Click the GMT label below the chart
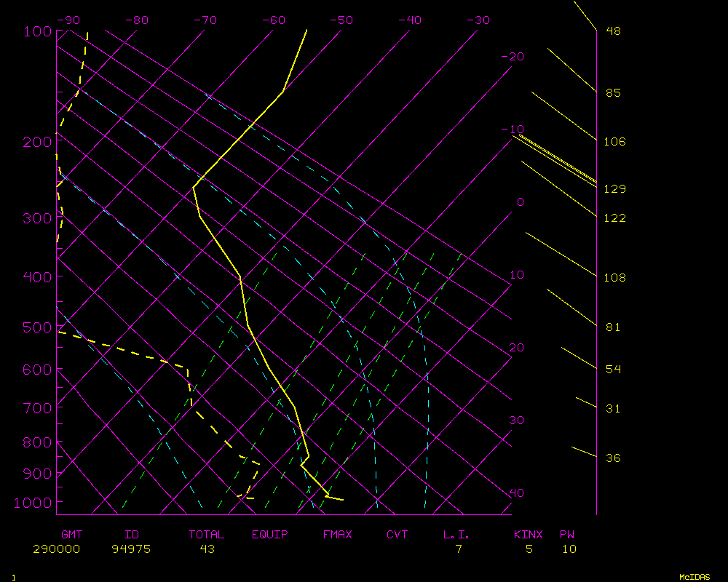Screen dimensions: 728x582 (x=71, y=535)
